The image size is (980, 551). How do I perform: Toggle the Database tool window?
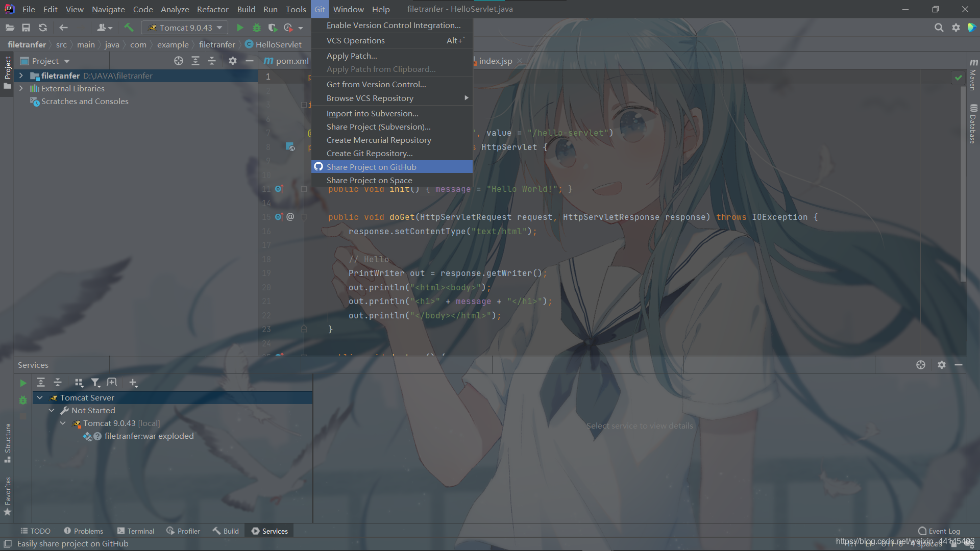[x=973, y=124]
